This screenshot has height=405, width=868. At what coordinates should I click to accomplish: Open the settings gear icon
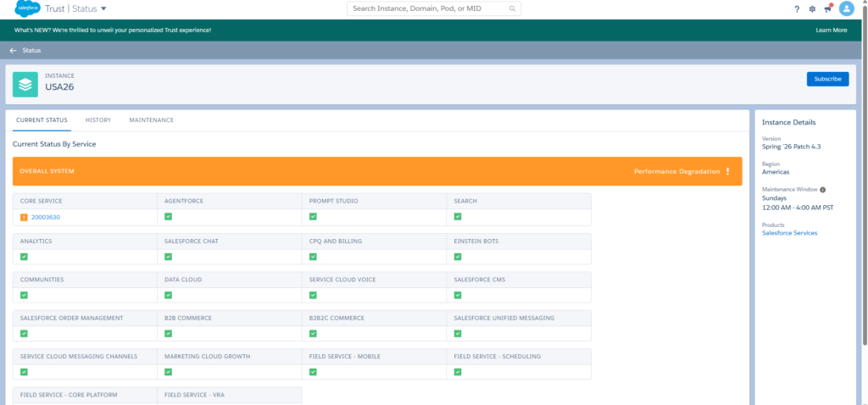tap(812, 8)
